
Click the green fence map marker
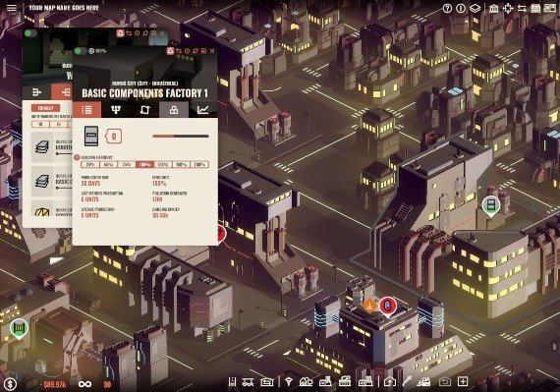19,329
